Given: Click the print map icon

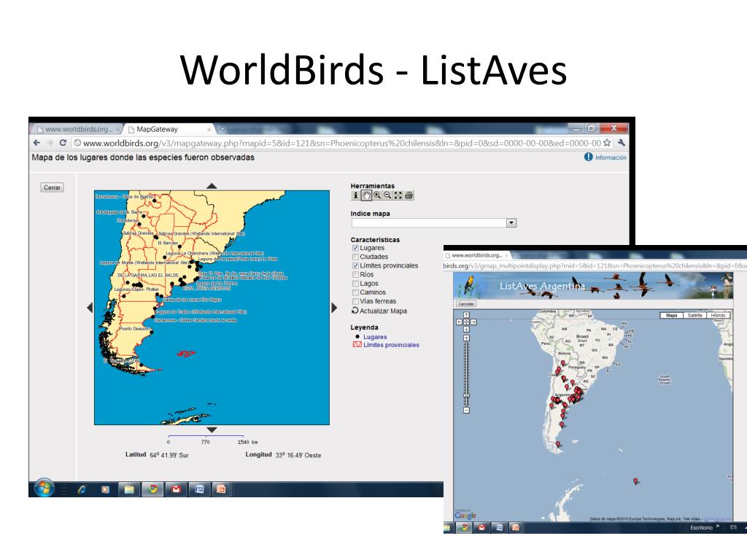Looking at the screenshot, I should [x=409, y=195].
